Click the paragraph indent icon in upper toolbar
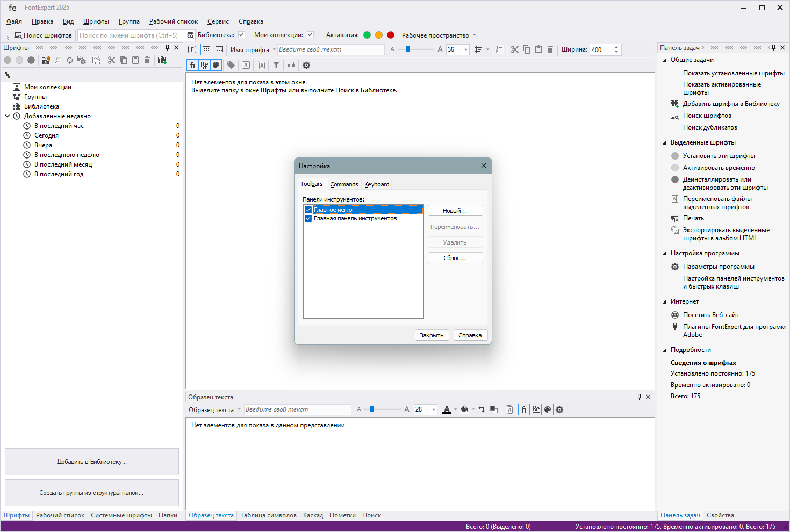The width and height of the screenshot is (790, 532). [x=500, y=49]
